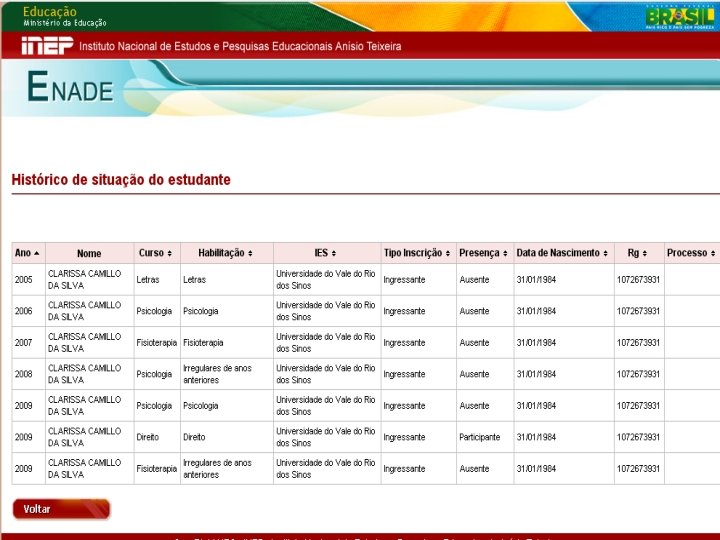Click the Brasil government logo
The width and height of the screenshot is (720, 540).
pos(680,17)
